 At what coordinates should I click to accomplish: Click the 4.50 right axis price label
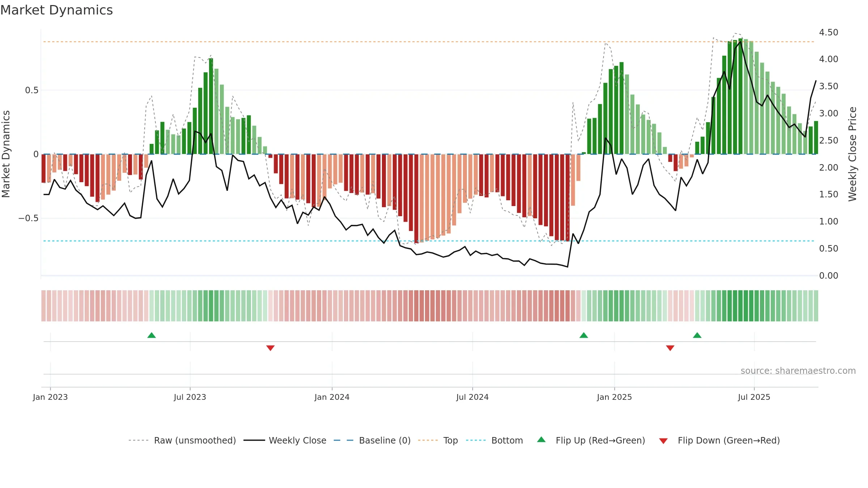point(829,33)
